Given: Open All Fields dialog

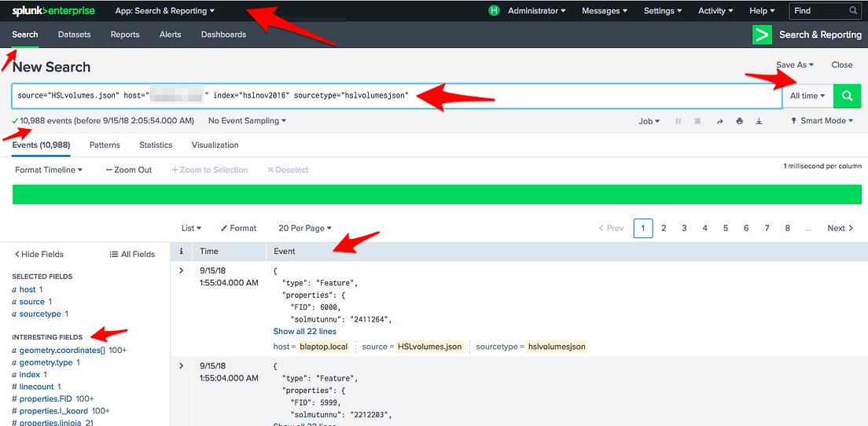Looking at the screenshot, I should coord(132,254).
